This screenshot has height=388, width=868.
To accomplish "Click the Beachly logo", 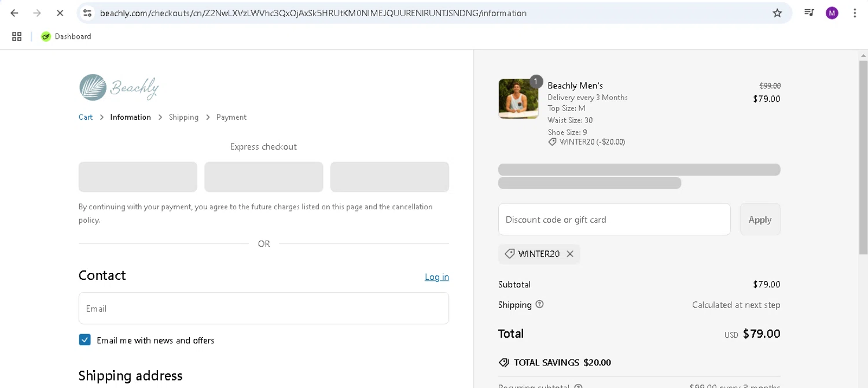I will [x=119, y=87].
